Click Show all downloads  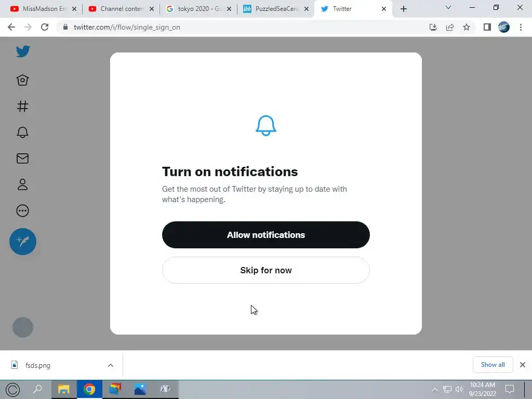tap(493, 365)
